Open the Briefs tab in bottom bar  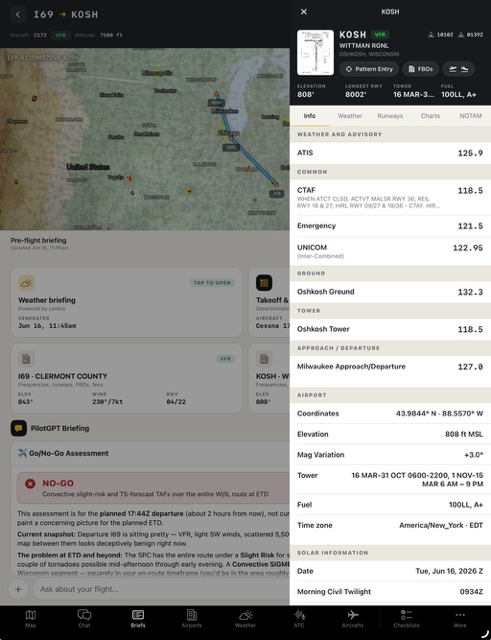pos(138,619)
